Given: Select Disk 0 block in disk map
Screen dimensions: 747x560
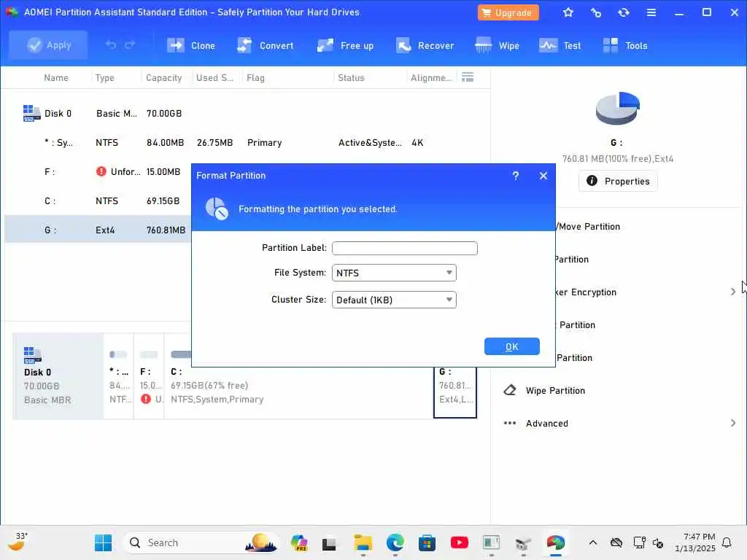Looking at the screenshot, I should tap(58, 376).
